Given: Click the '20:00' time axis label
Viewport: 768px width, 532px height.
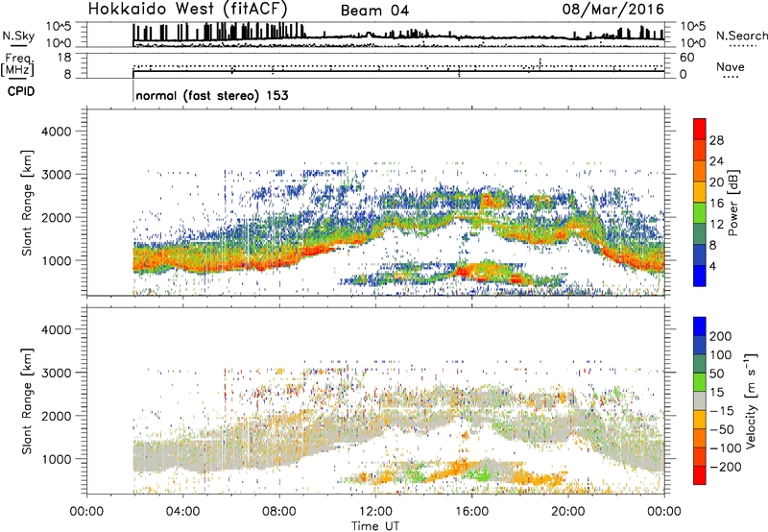Looking at the screenshot, I should point(568,512).
